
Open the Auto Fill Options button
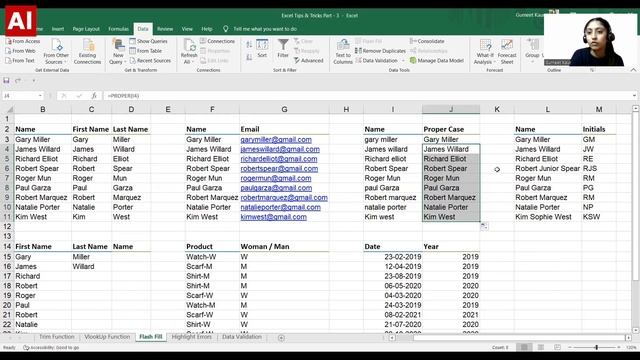click(x=484, y=226)
